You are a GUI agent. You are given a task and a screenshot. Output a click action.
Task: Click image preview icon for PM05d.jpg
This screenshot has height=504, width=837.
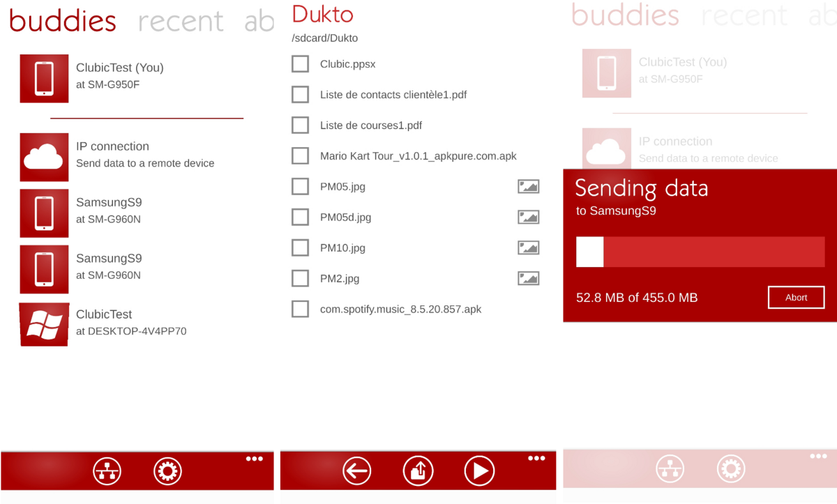point(529,217)
